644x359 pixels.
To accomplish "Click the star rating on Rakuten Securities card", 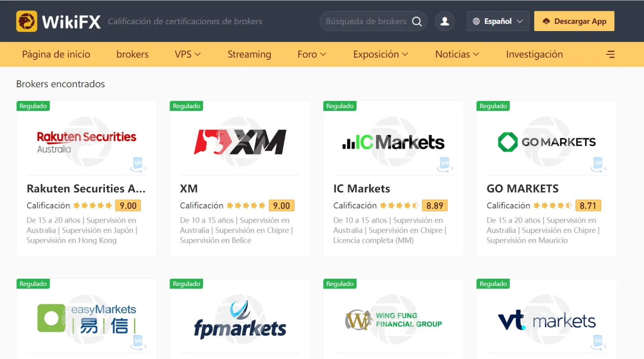I will pyautogui.click(x=93, y=205).
